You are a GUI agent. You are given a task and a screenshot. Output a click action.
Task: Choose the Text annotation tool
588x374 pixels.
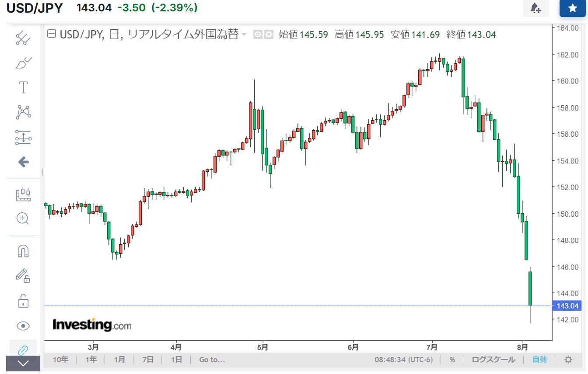click(23, 87)
